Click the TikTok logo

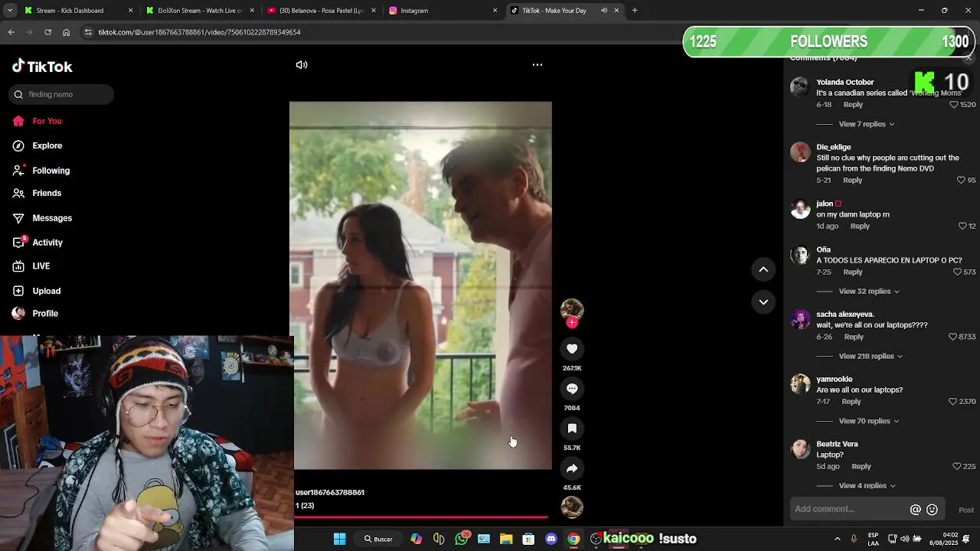pyautogui.click(x=42, y=67)
